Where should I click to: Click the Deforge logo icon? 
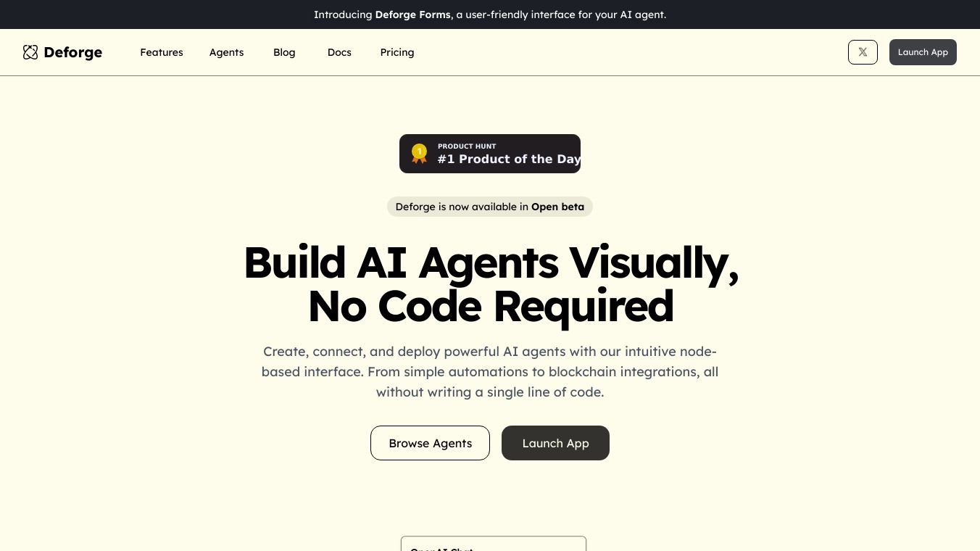click(30, 52)
